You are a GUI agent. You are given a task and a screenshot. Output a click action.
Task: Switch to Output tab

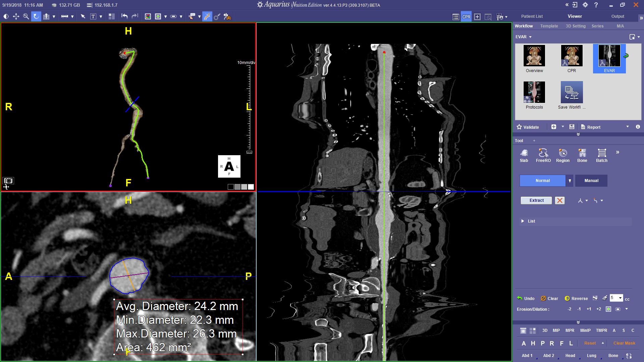click(618, 16)
